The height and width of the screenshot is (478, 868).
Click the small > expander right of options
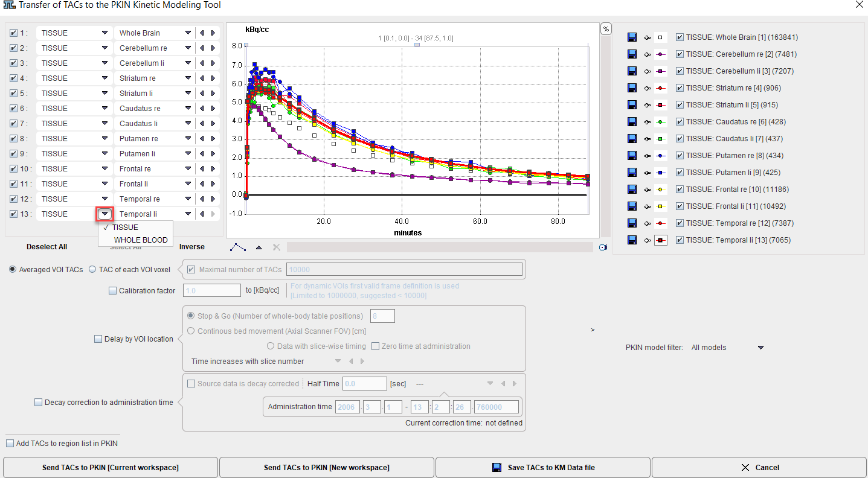tap(593, 330)
